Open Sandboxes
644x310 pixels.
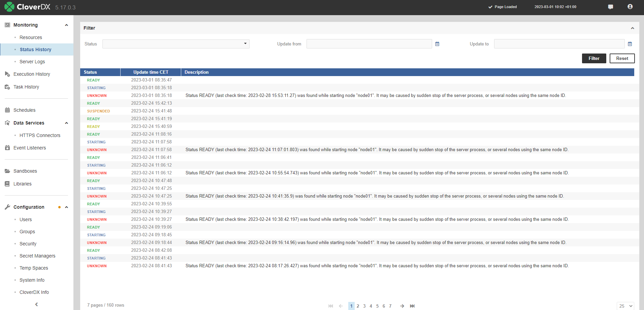pos(25,171)
